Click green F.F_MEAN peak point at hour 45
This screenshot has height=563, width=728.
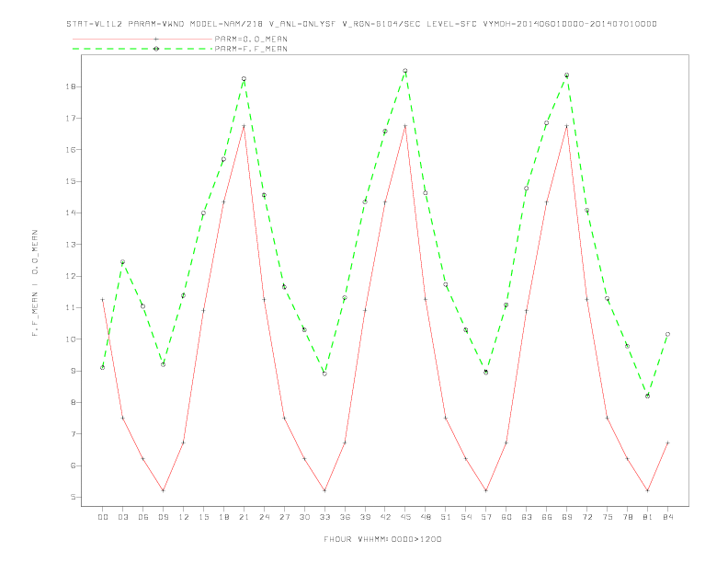pyautogui.click(x=405, y=71)
